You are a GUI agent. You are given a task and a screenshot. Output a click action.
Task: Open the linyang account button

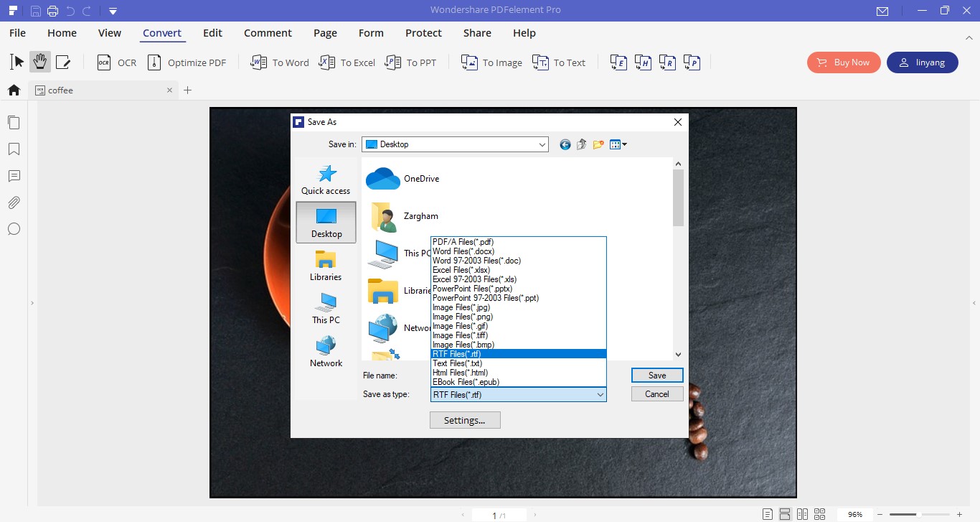click(x=923, y=62)
